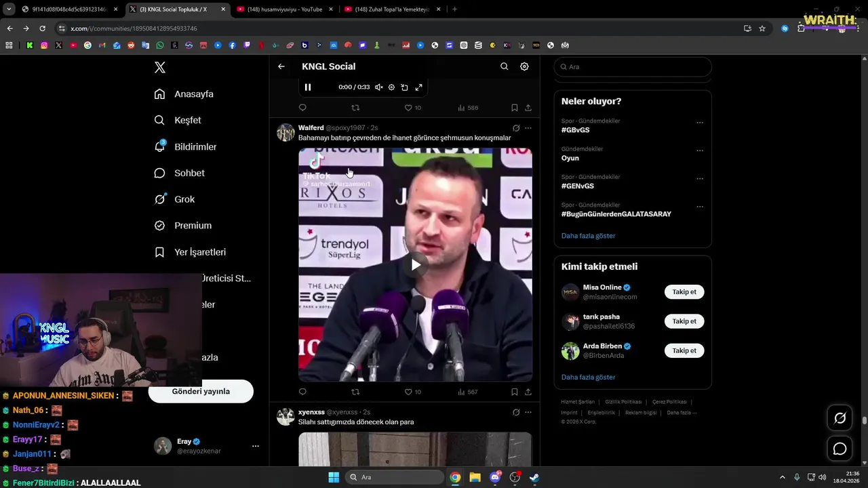
Task: Open more options for #GENvGS trend
Action: 700,179
